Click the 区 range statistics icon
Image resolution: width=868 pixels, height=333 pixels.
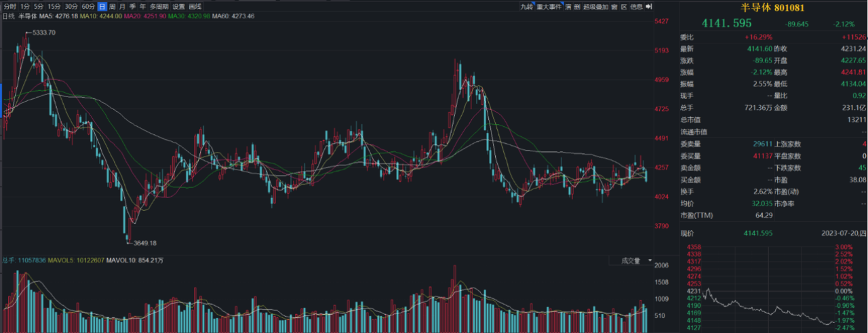(x=624, y=7)
